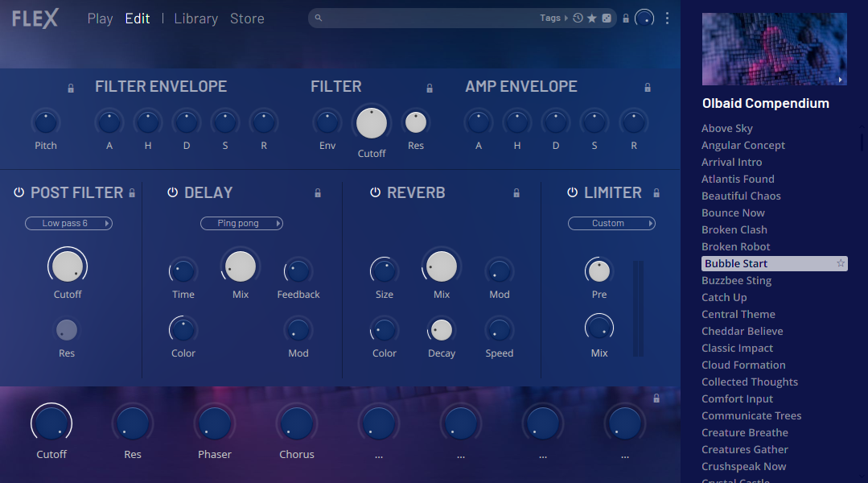
Task: Lock the Reverb section
Action: tap(516, 192)
